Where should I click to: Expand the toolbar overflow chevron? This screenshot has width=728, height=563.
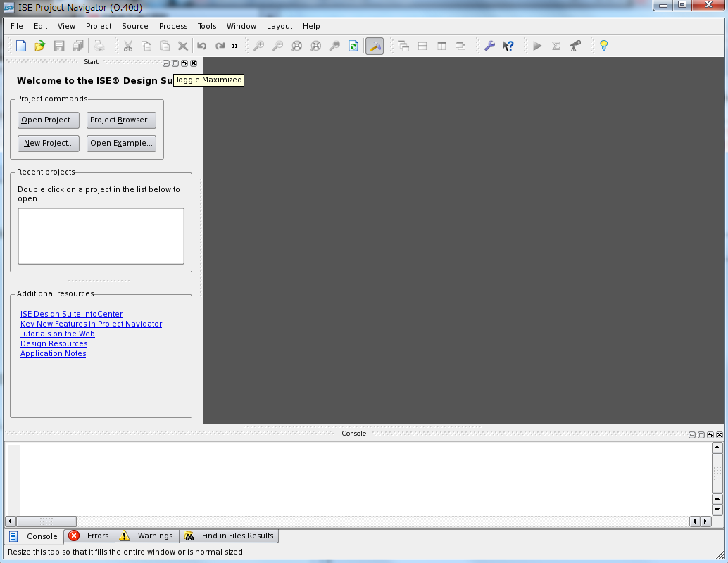point(235,46)
